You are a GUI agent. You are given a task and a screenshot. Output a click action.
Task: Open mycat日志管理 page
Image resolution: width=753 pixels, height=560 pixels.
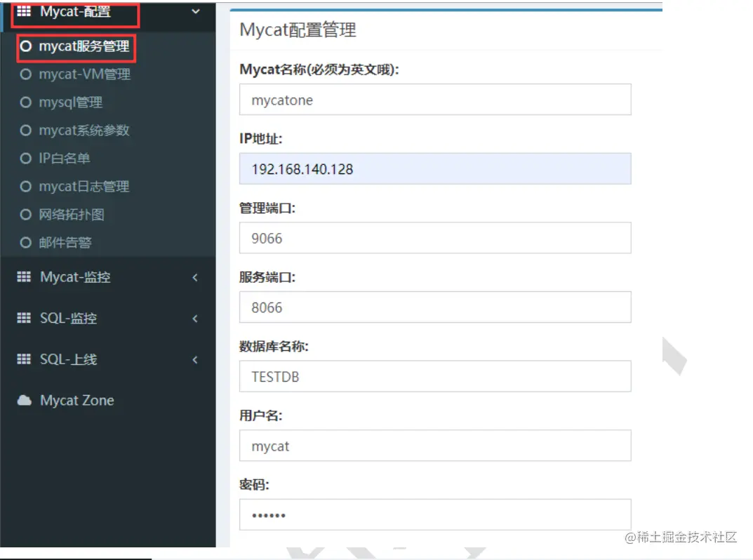point(84,187)
